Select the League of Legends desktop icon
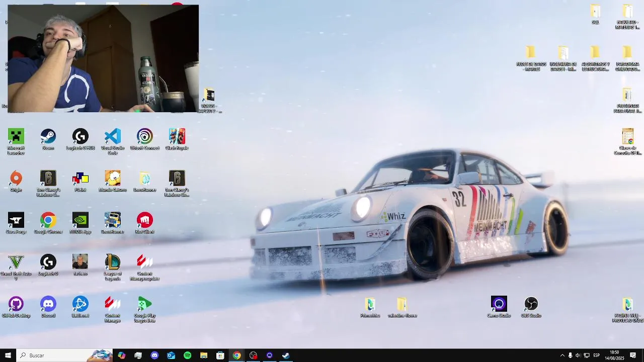Screen dimensions: 644x362 tap(113, 267)
